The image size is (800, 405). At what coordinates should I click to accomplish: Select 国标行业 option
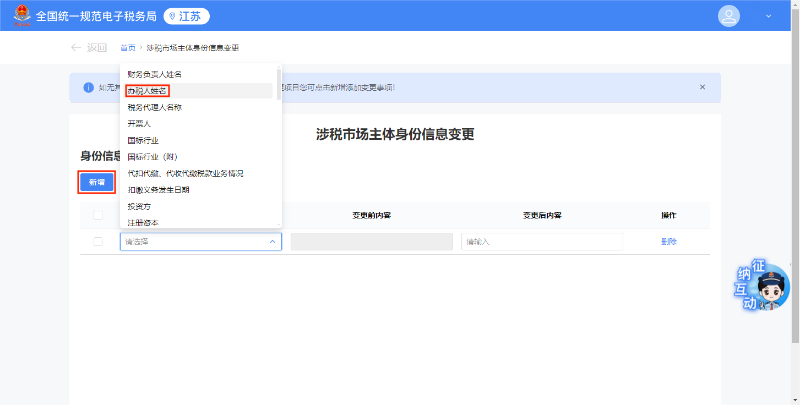coord(200,140)
